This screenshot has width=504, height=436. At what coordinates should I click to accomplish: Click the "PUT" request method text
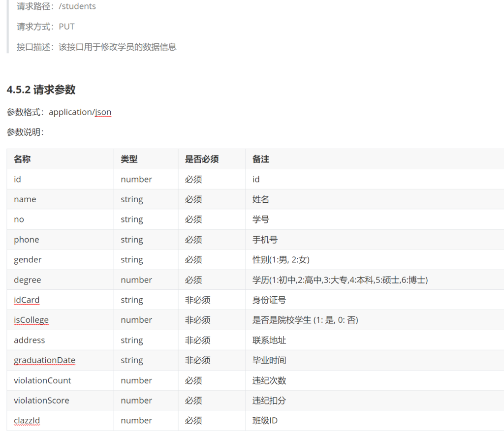click(66, 27)
